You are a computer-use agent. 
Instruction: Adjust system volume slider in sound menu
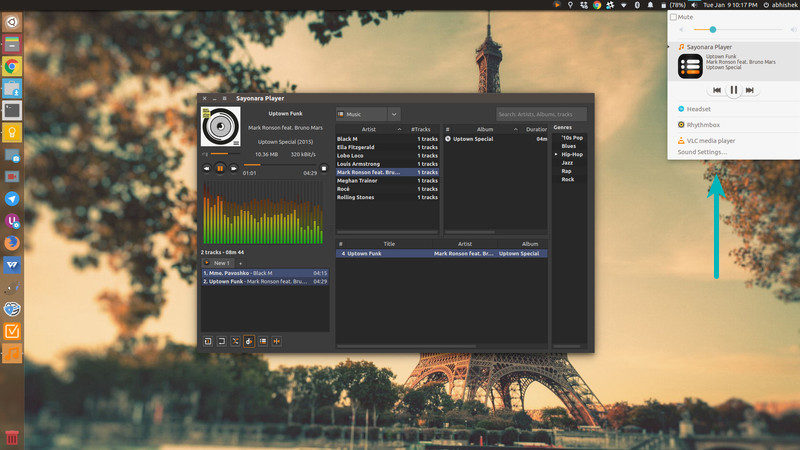click(738, 30)
